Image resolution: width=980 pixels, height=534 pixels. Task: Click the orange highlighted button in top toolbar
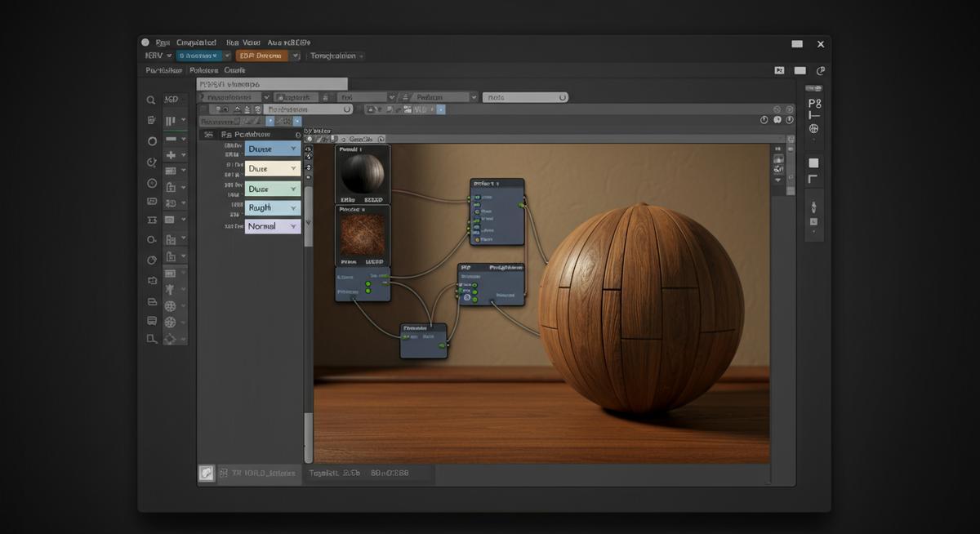pos(260,56)
